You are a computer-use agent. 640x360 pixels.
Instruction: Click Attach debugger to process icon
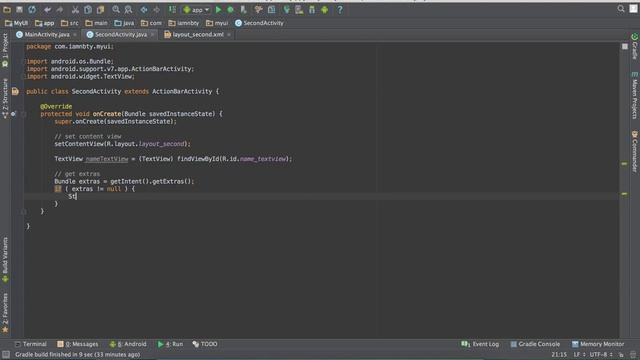pos(243,9)
